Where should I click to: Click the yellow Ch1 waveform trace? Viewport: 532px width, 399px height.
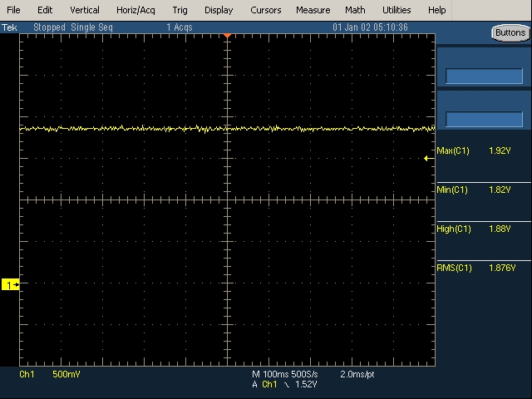click(227, 129)
